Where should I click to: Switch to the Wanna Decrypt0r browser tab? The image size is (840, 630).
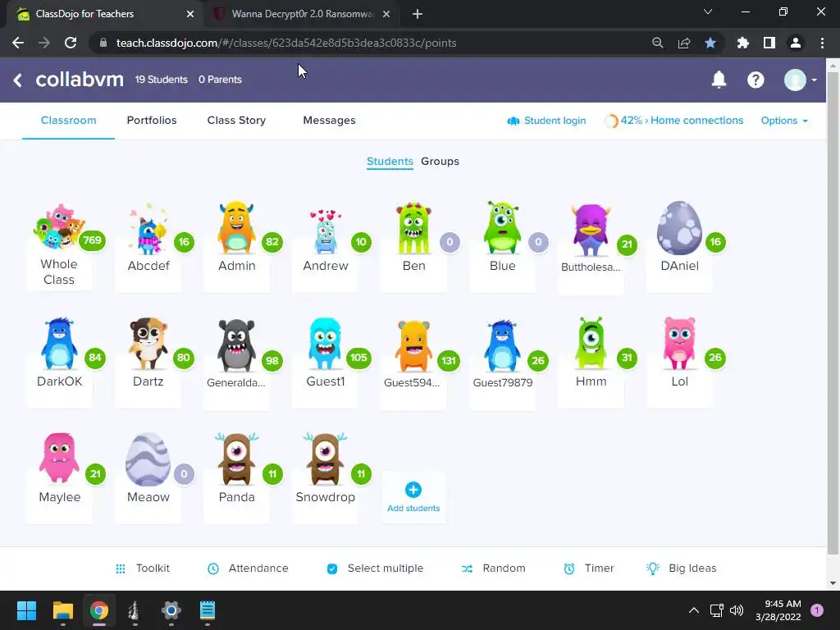click(x=302, y=14)
